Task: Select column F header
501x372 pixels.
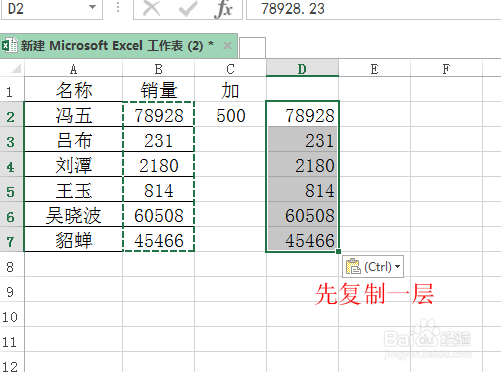Action: 446,69
